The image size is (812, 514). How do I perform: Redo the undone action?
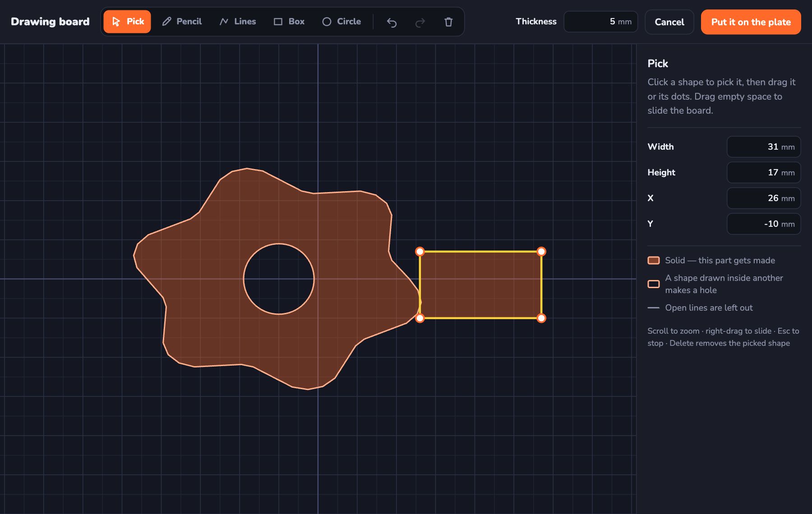point(420,22)
